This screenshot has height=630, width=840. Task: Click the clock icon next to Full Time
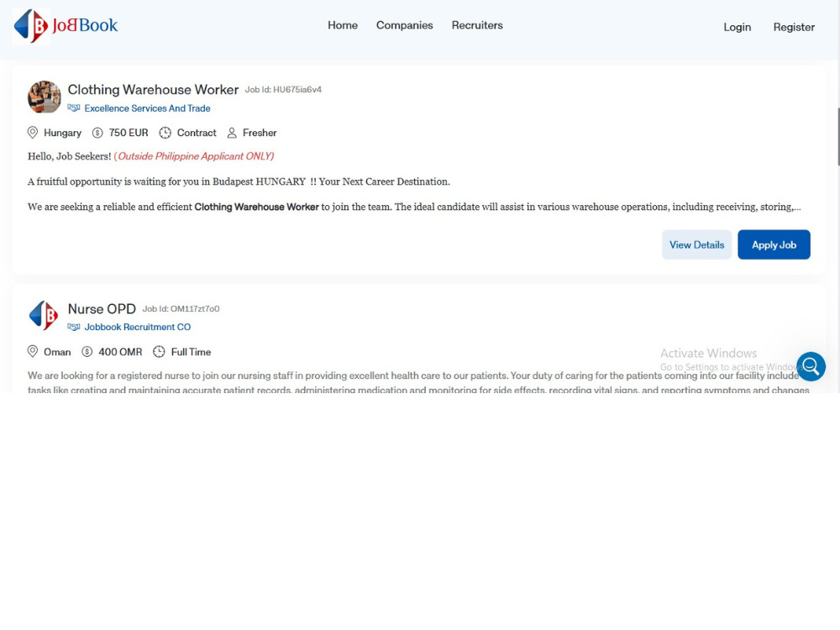coord(159,351)
